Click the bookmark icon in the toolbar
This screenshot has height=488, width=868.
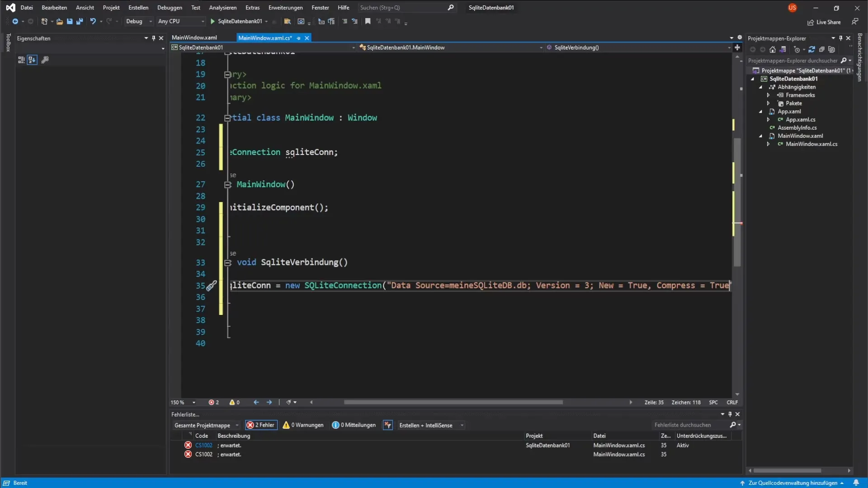368,21
